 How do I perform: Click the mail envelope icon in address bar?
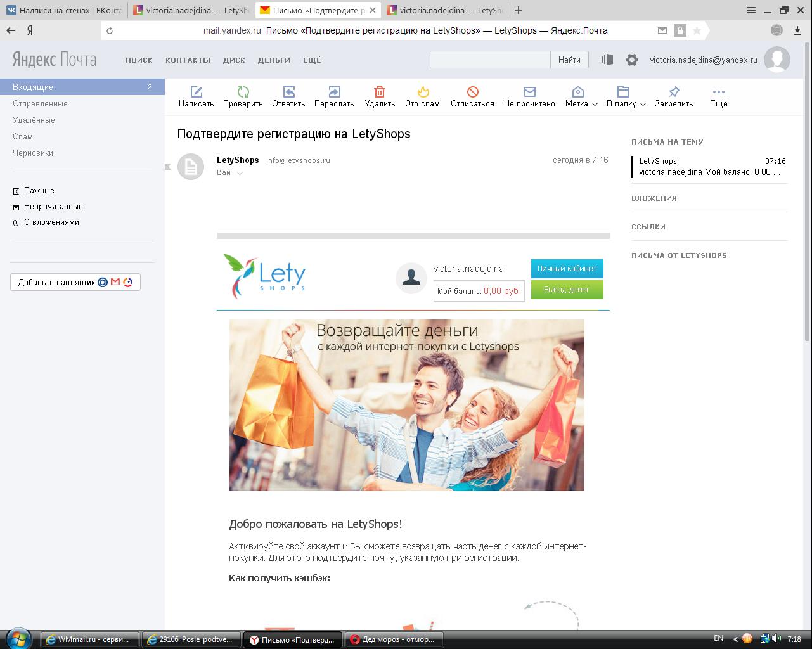[662, 30]
